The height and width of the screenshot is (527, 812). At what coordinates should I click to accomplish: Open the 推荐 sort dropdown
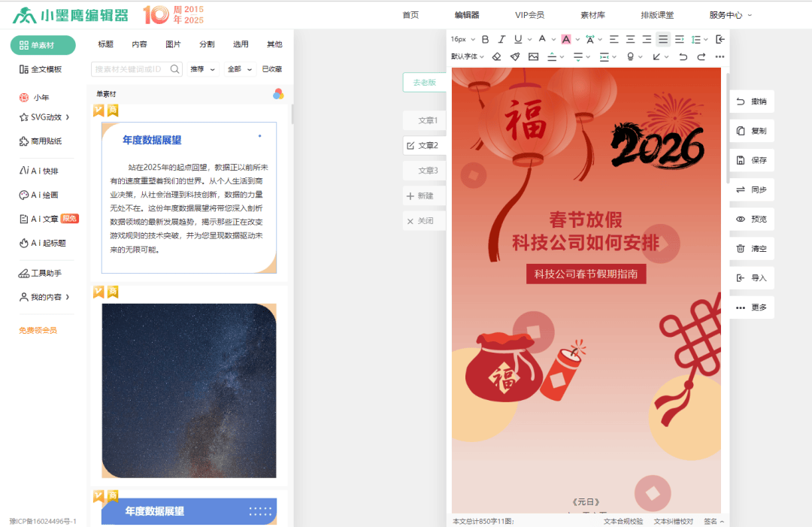[202, 69]
